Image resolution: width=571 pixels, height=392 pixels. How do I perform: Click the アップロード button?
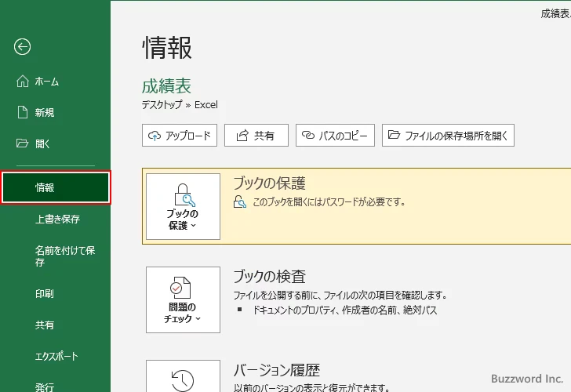[180, 136]
